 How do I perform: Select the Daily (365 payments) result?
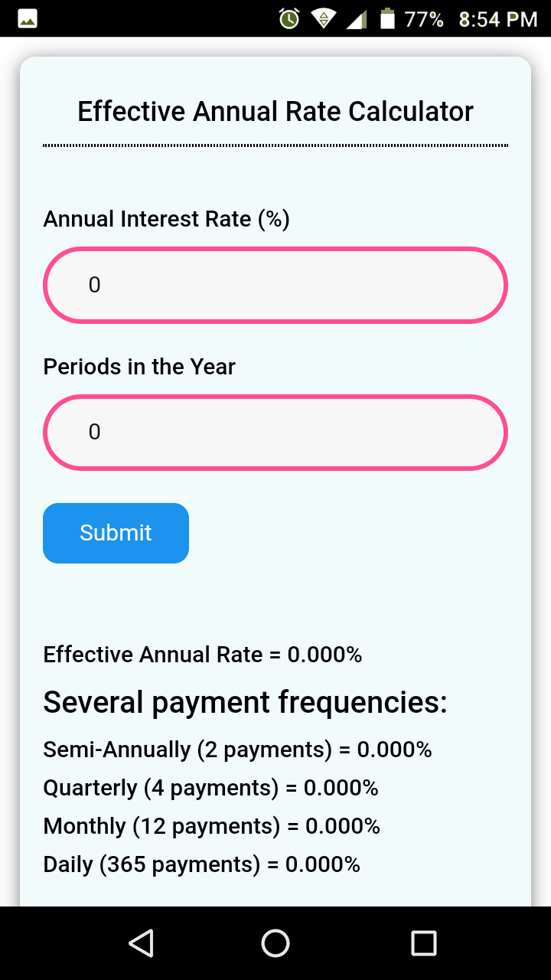point(201,864)
